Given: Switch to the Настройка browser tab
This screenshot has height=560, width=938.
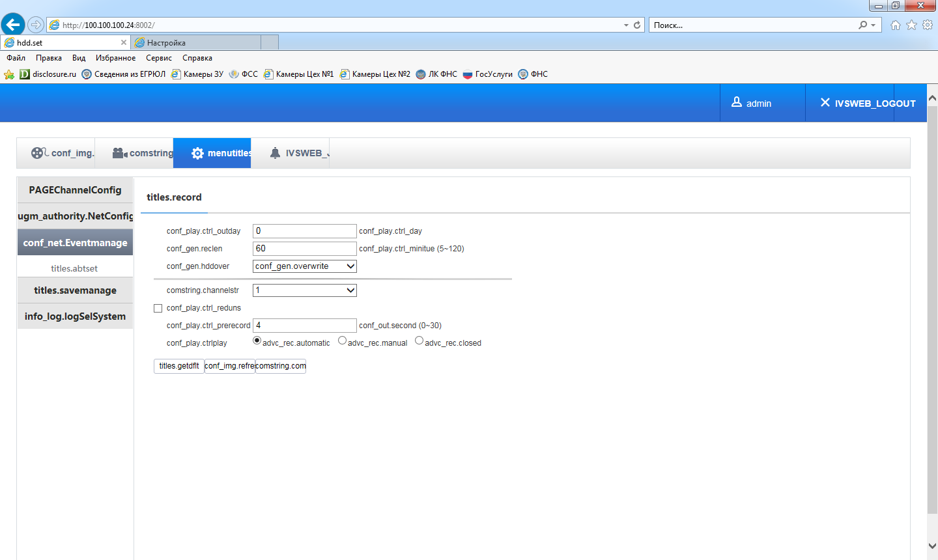Looking at the screenshot, I should [195, 42].
